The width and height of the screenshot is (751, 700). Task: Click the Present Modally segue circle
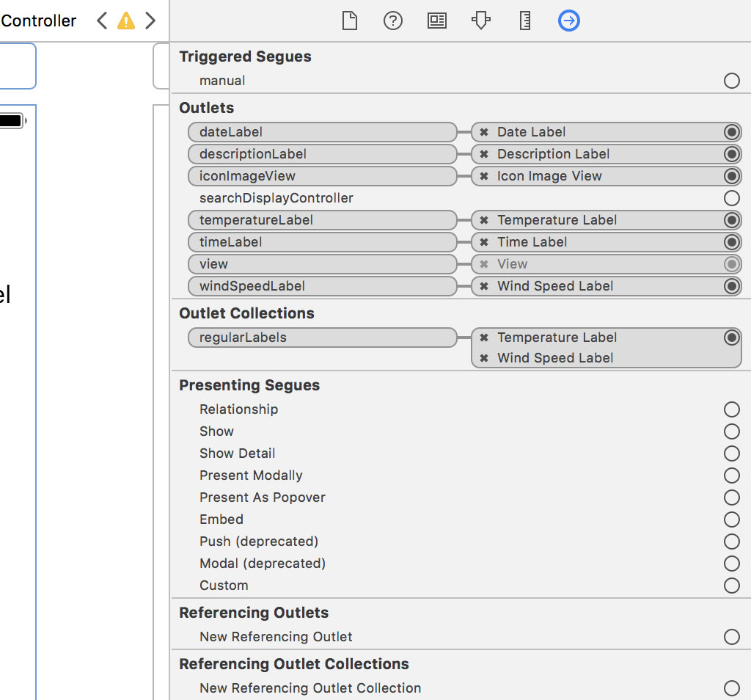[731, 475]
